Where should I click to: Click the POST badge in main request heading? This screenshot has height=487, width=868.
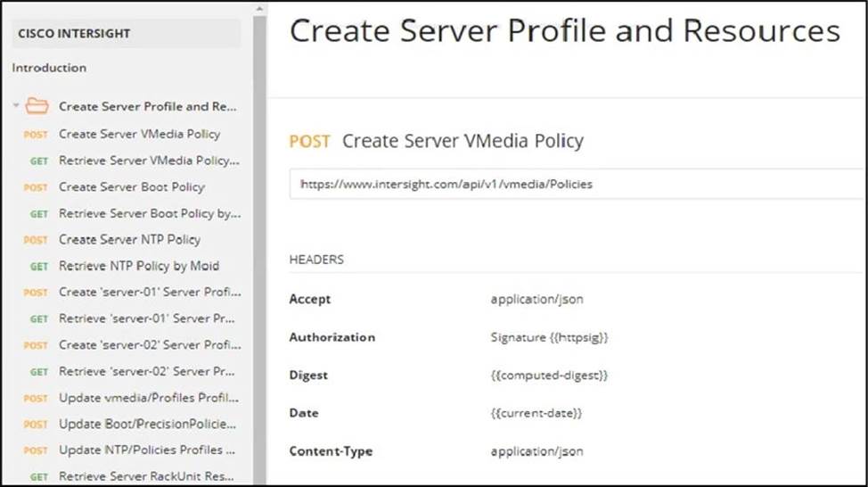309,141
